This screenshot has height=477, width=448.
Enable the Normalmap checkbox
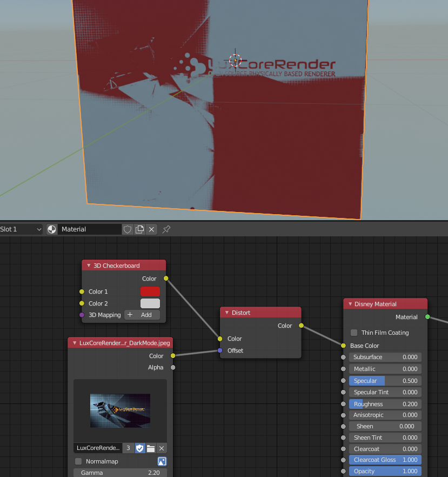tap(78, 461)
